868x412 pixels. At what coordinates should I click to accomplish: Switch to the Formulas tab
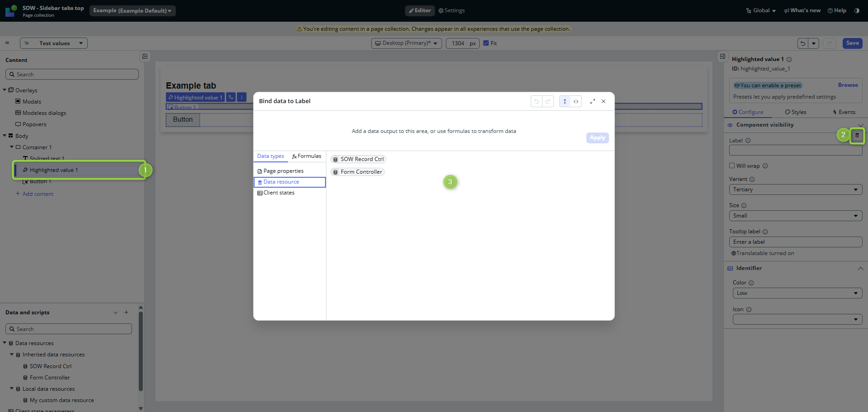pyautogui.click(x=307, y=156)
